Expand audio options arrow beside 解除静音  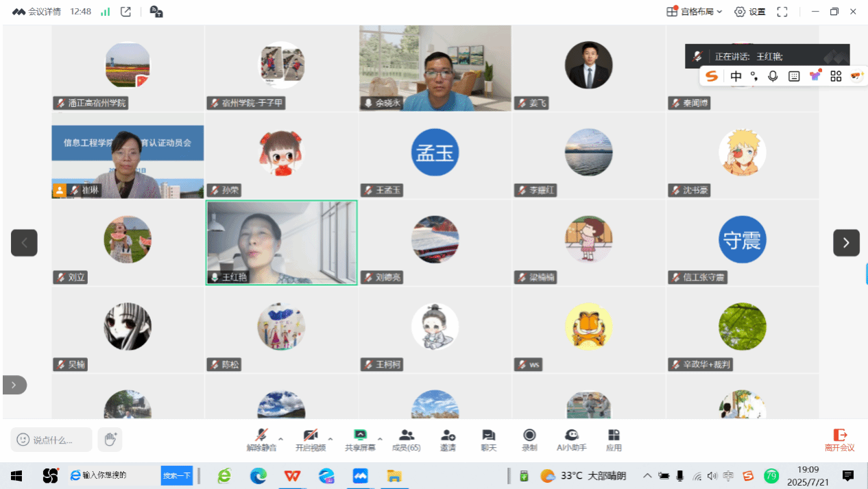[x=280, y=438]
